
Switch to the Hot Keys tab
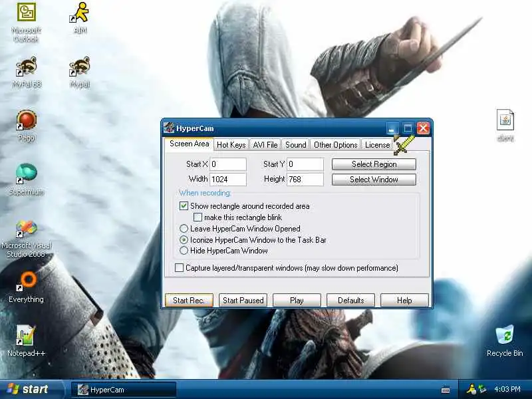pyautogui.click(x=231, y=145)
